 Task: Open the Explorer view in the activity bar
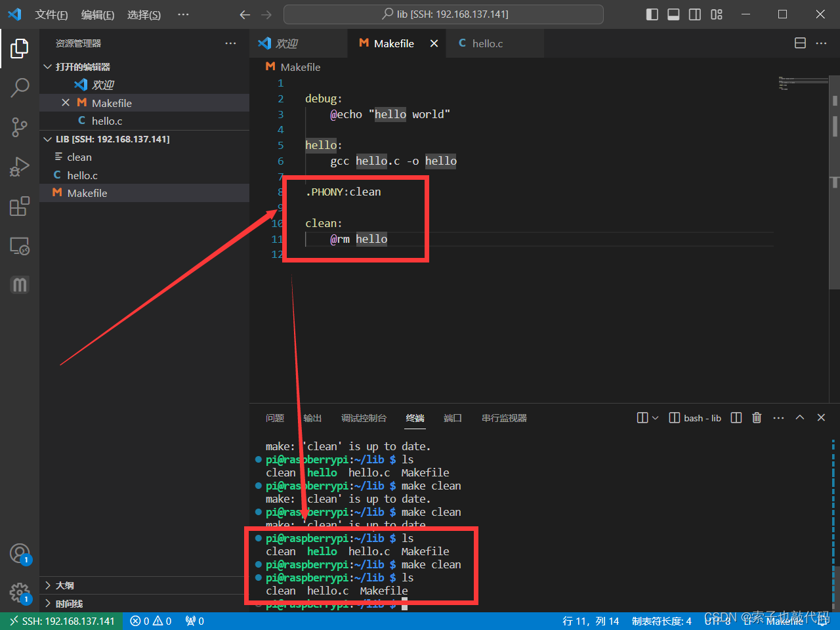pos(20,48)
